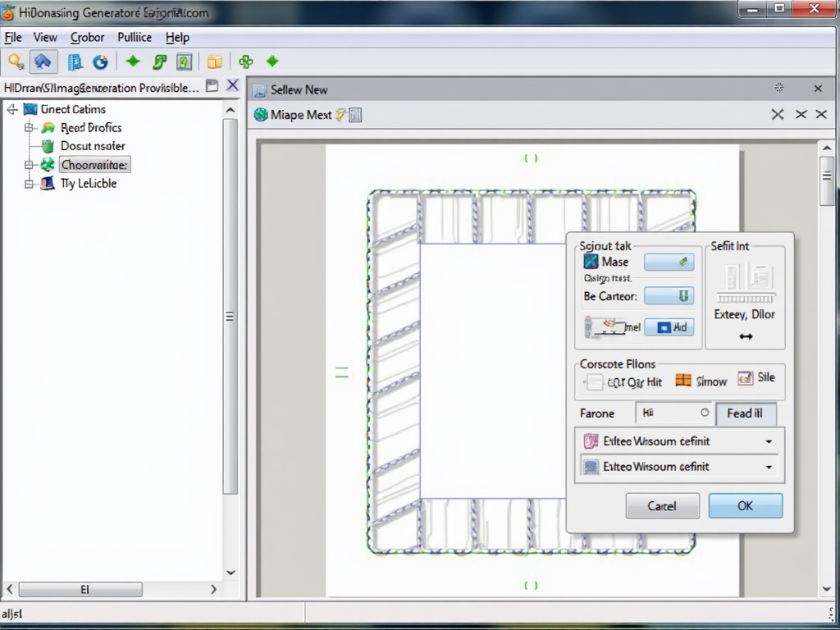Click the Sile icon in dialog
840x630 pixels.
coord(745,378)
